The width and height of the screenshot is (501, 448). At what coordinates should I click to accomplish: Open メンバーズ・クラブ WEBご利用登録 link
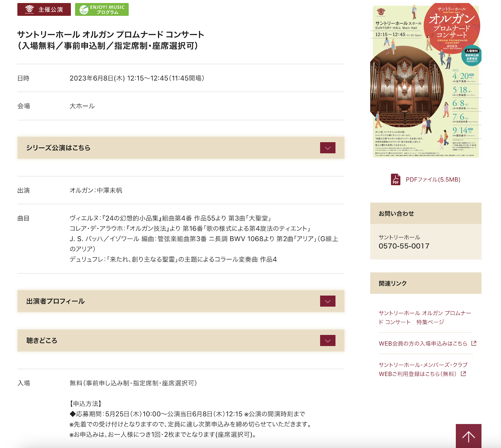pyautogui.click(x=423, y=369)
